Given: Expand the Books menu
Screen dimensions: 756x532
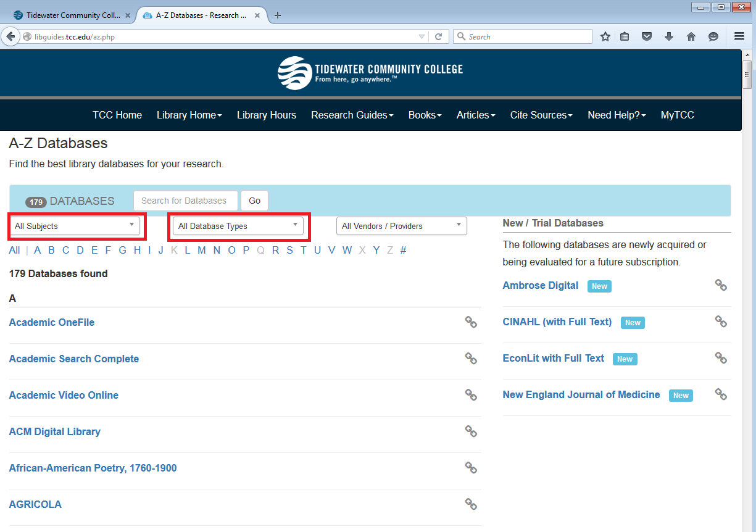Looking at the screenshot, I should click(425, 115).
